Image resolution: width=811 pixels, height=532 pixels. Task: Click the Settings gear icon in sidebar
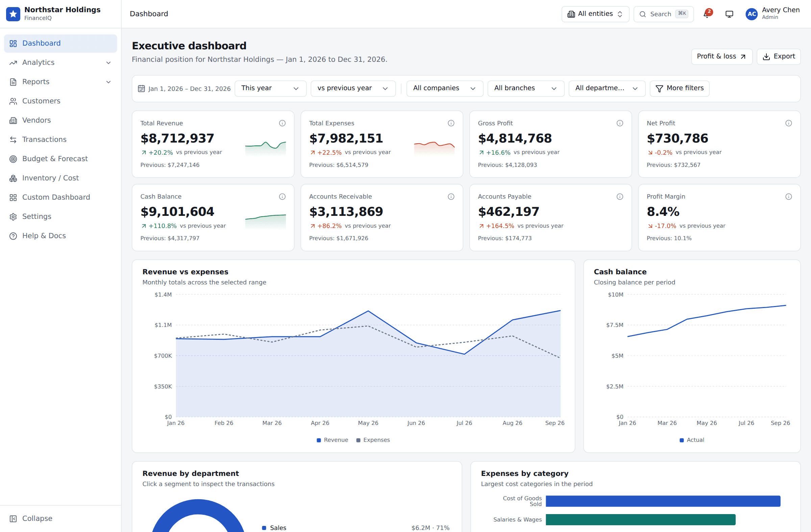(x=13, y=217)
